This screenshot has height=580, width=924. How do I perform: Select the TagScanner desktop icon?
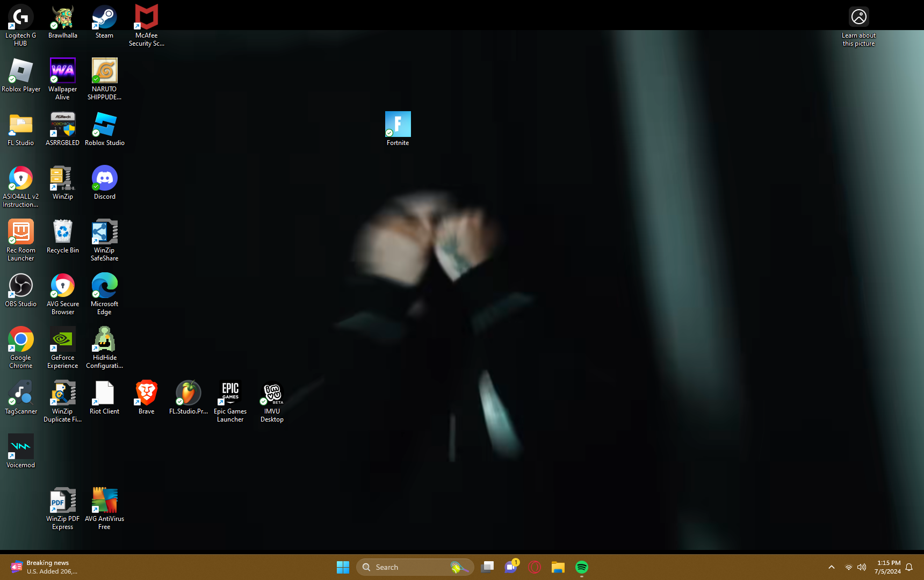tap(20, 397)
